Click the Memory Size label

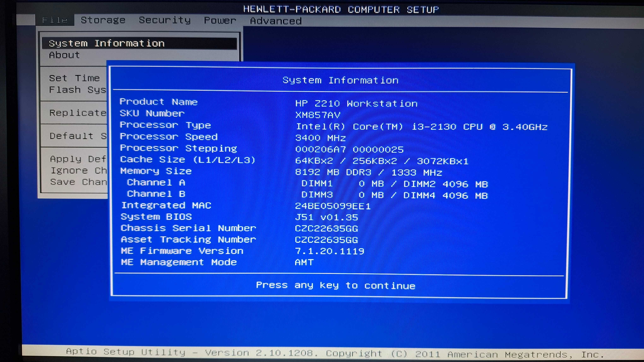156,171
